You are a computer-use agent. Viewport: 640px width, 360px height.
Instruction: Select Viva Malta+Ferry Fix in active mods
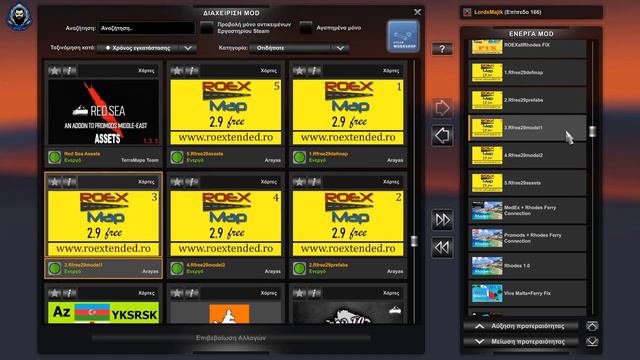coord(527,293)
